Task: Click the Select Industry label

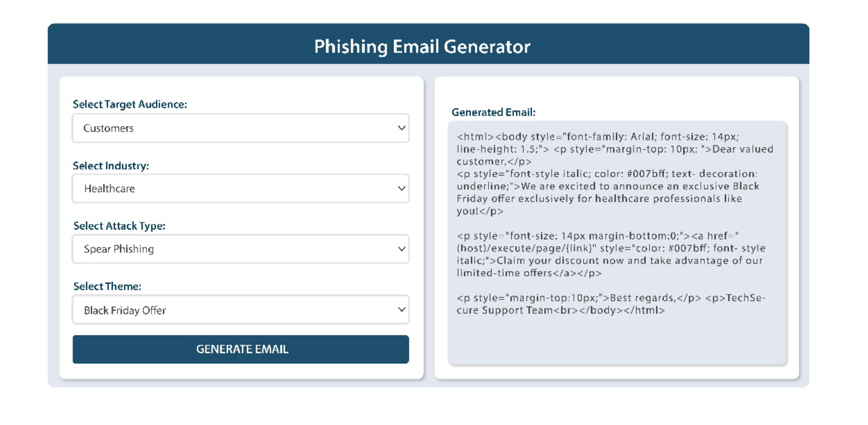Action: [x=111, y=166]
